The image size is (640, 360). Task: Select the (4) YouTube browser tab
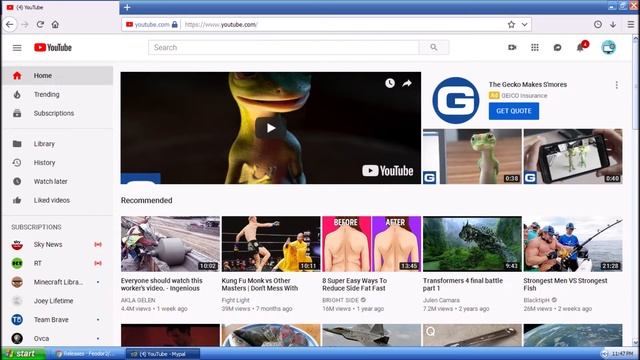click(61, 7)
